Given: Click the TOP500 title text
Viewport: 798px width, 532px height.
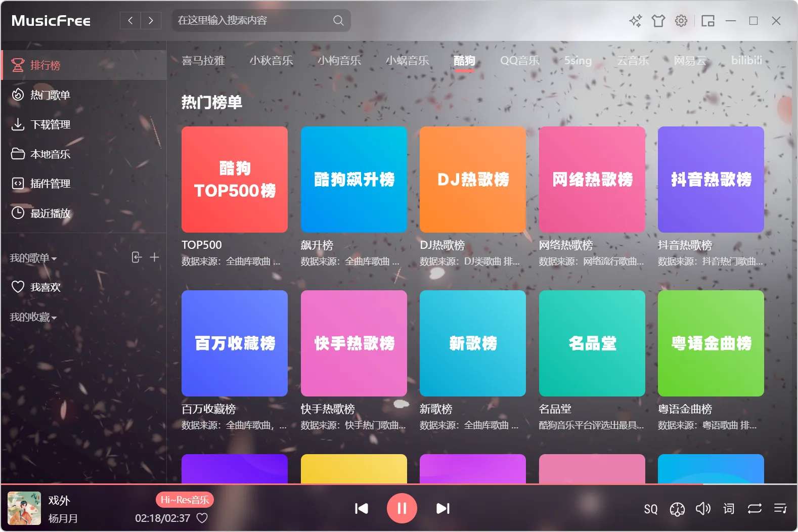Looking at the screenshot, I should [x=202, y=245].
